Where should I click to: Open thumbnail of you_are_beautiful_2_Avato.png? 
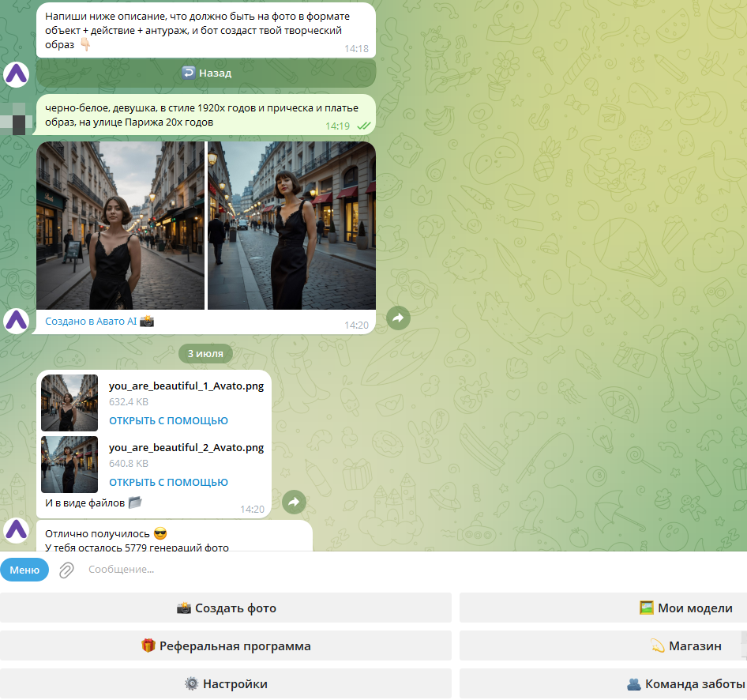69,465
